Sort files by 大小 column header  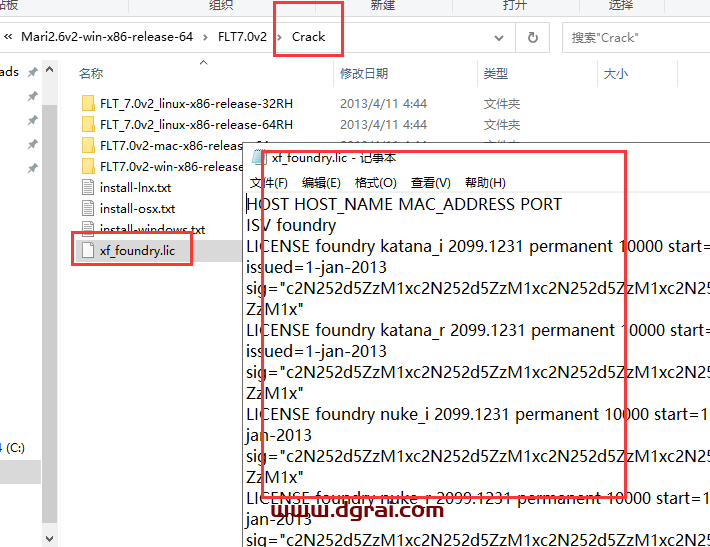(x=616, y=73)
